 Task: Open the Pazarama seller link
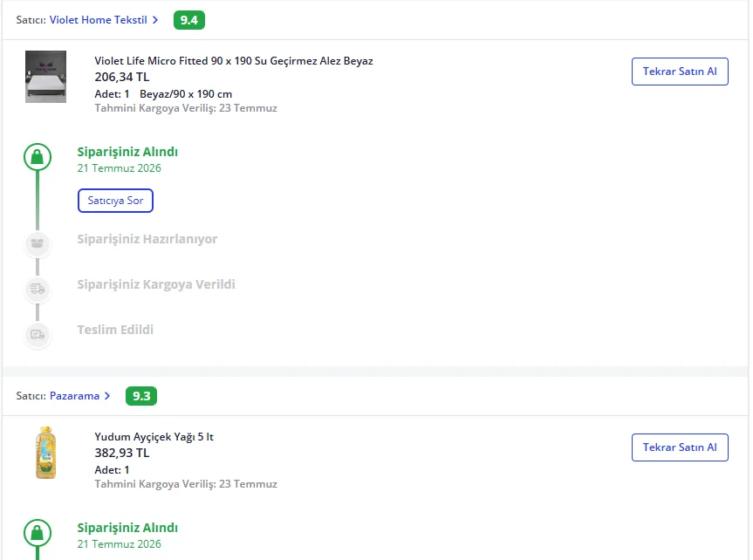point(74,396)
